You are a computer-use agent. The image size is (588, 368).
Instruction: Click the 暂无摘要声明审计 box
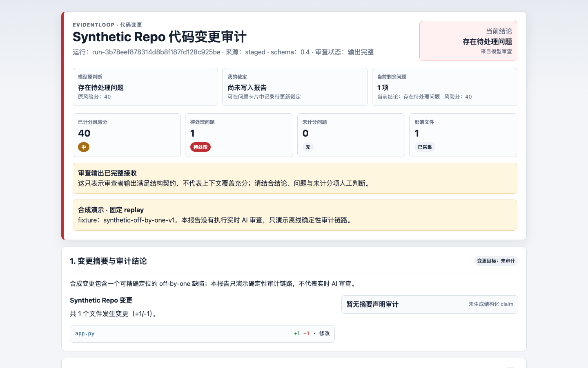click(430, 304)
